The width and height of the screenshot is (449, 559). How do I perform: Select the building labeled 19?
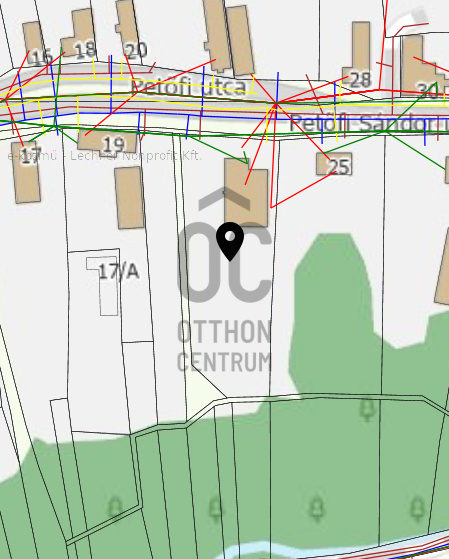point(107,142)
